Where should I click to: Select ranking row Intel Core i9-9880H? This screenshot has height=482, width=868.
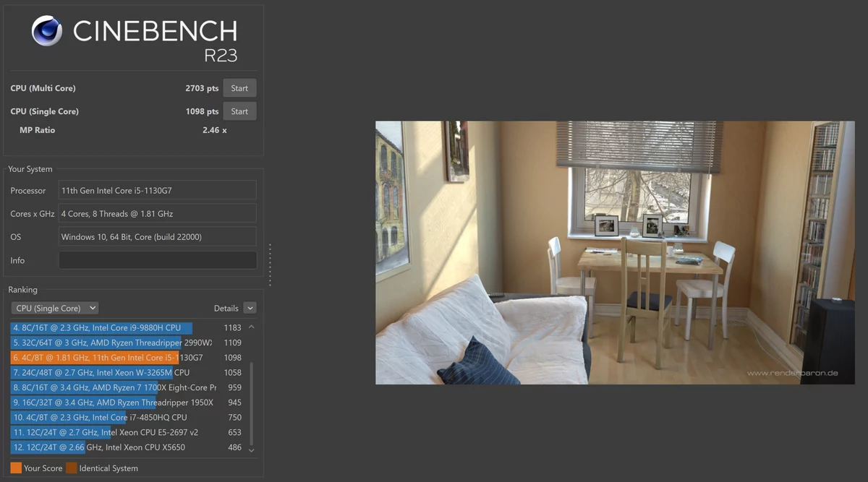pyautogui.click(x=127, y=327)
